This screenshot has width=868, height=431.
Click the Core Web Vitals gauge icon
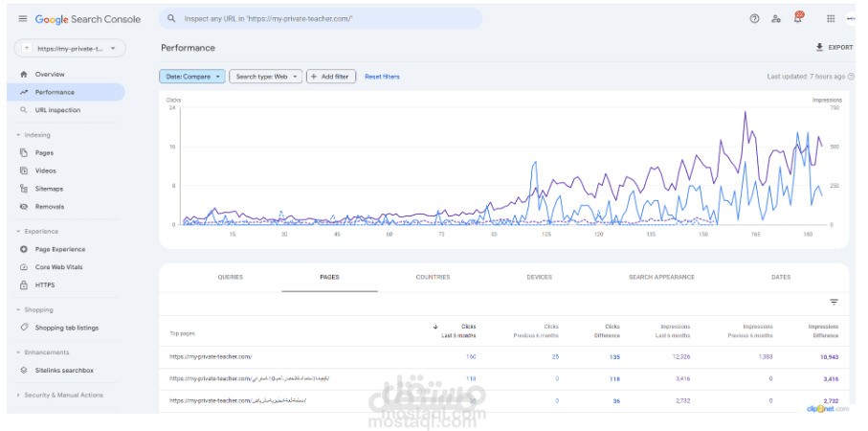click(24, 267)
